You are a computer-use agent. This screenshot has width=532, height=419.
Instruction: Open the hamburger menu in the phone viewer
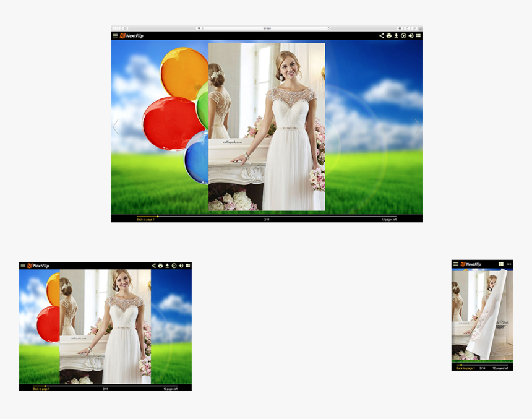(456, 264)
